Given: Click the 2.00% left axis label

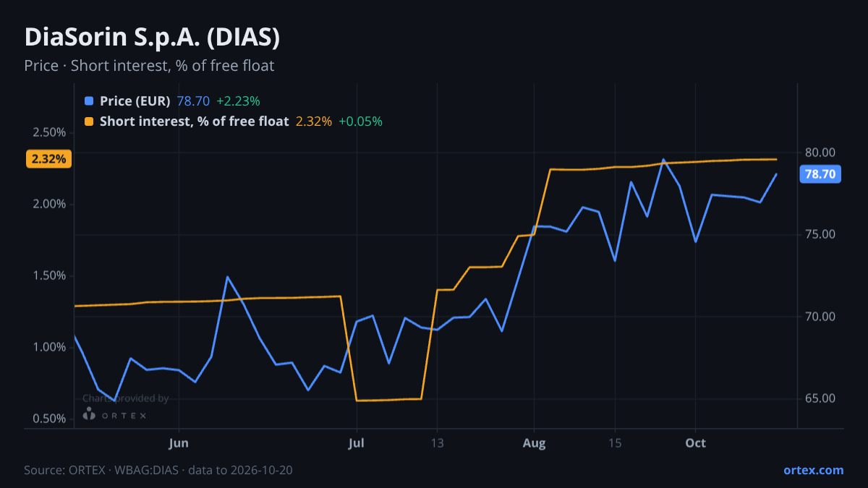Looking at the screenshot, I should click(49, 204).
